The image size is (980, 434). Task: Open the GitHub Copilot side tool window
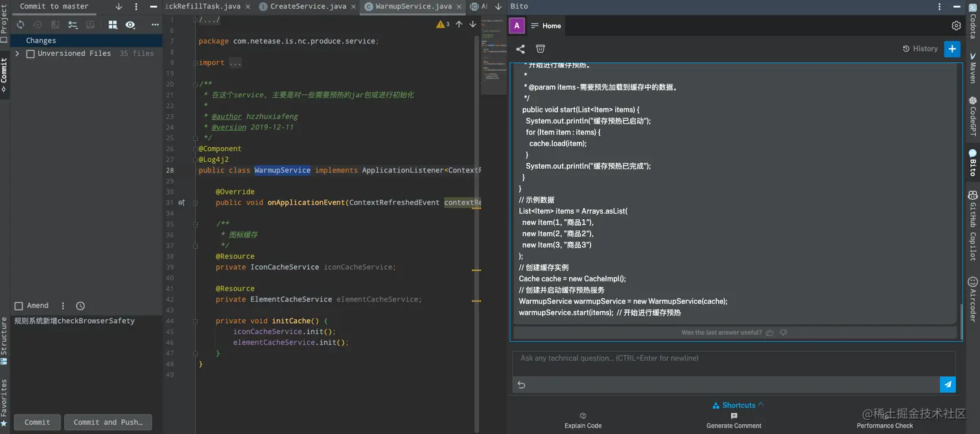click(973, 226)
